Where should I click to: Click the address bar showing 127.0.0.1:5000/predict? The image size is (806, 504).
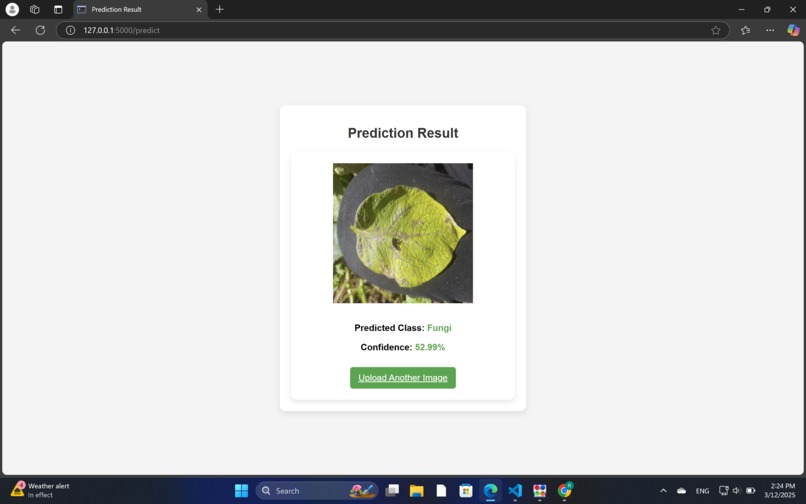(393, 30)
